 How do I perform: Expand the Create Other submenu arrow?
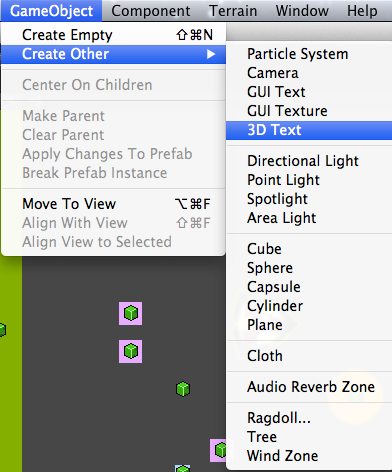211,54
